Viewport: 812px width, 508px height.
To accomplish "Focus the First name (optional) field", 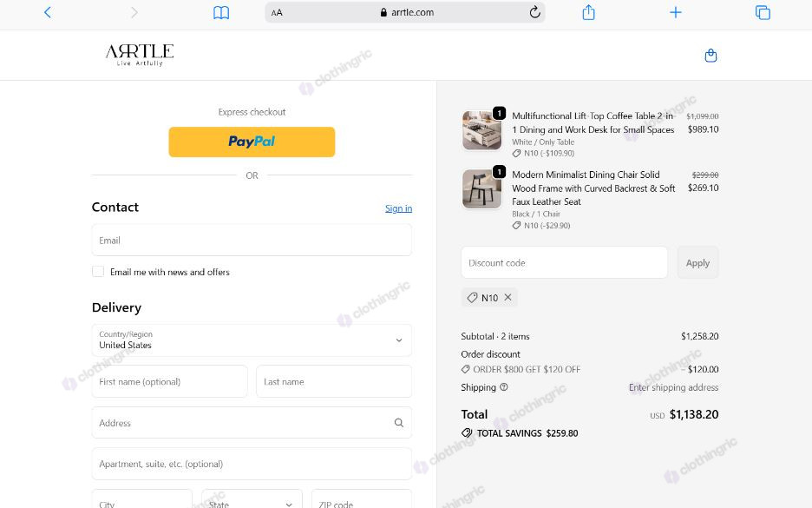I will [x=170, y=381].
